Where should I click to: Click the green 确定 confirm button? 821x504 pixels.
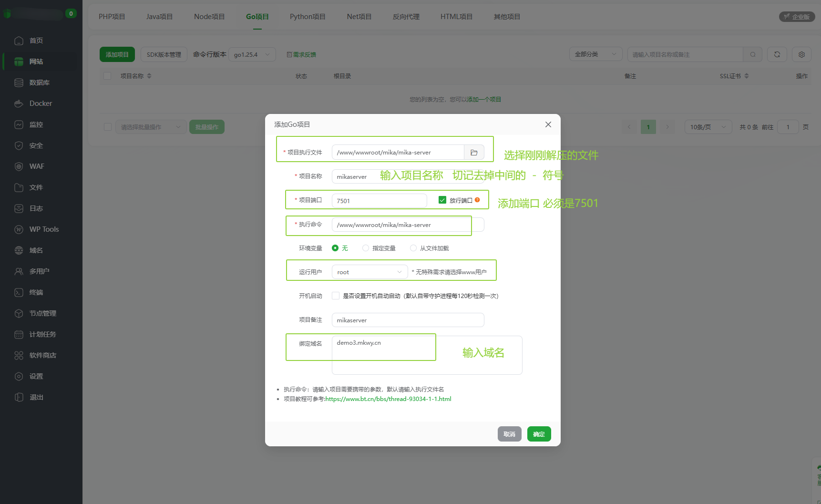[x=539, y=434]
